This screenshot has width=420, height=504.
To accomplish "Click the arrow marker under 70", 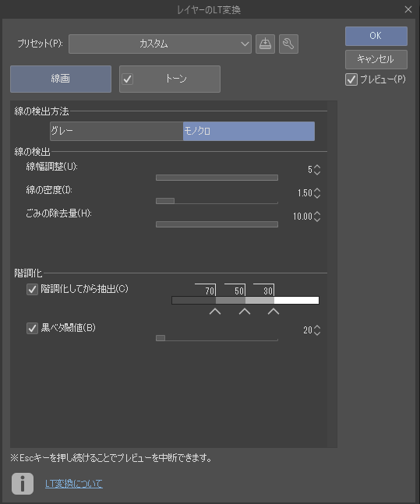I will tap(215, 311).
